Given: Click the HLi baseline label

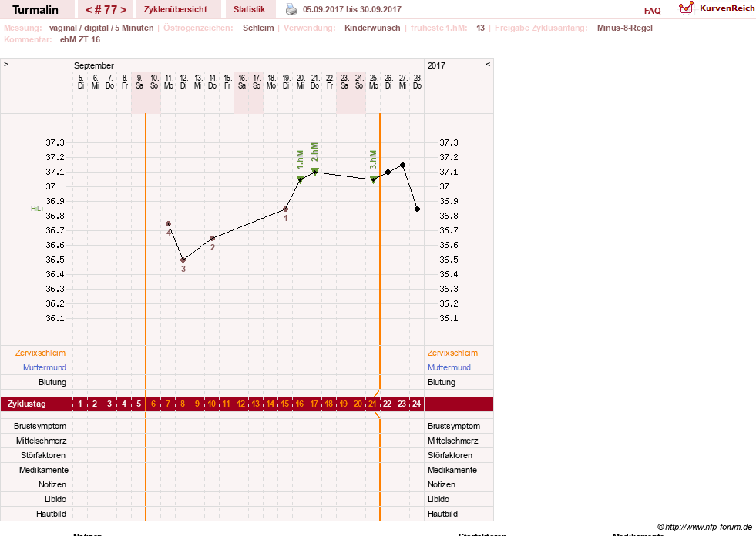Looking at the screenshot, I should coord(37,208).
